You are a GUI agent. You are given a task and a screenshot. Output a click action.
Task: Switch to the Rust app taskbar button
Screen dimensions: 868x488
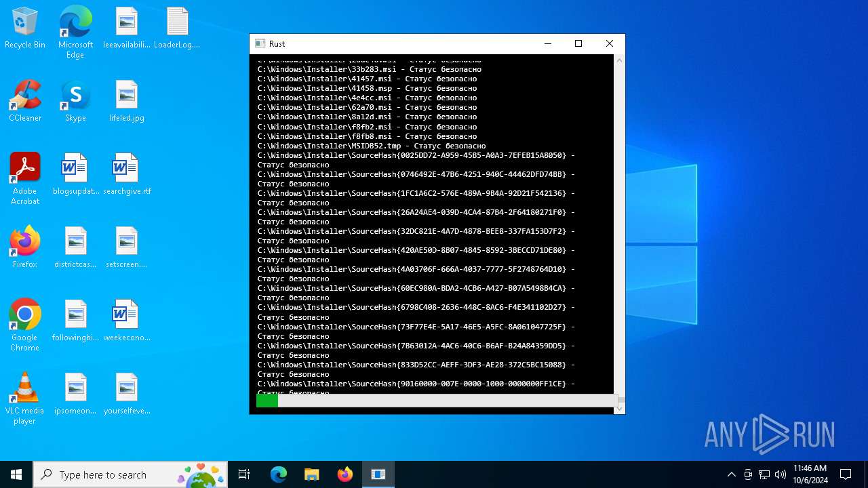[x=378, y=474]
